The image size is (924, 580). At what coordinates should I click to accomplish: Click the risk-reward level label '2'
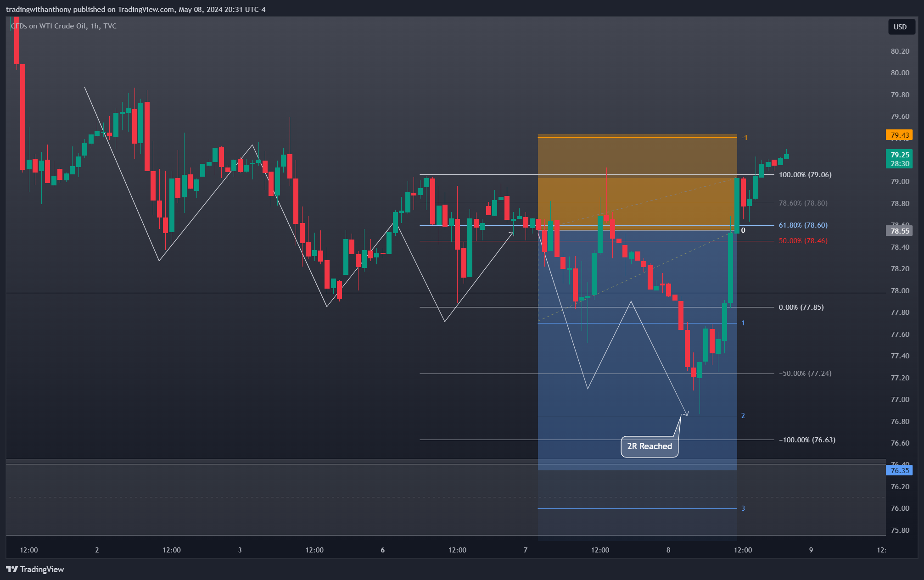pyautogui.click(x=743, y=416)
